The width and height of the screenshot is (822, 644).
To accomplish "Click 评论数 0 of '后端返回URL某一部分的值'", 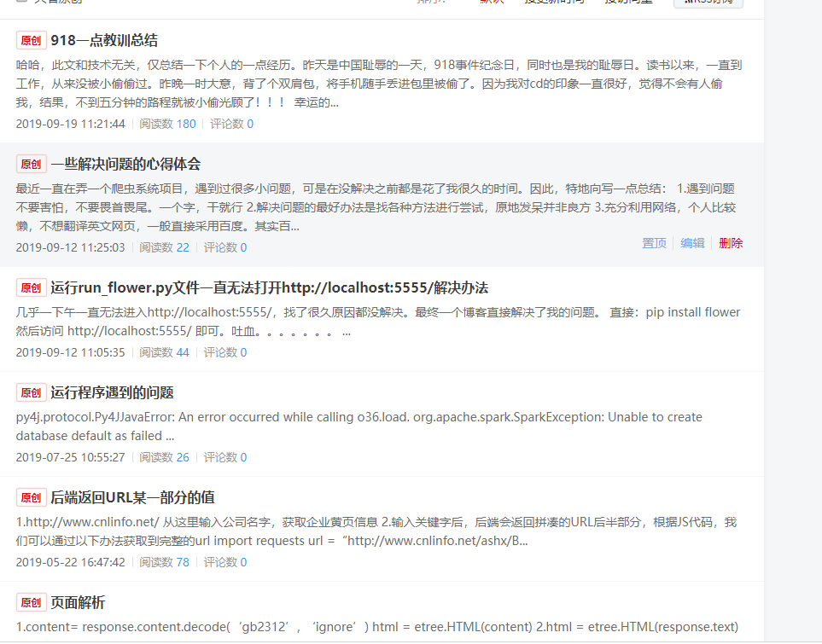I will coord(224,562).
